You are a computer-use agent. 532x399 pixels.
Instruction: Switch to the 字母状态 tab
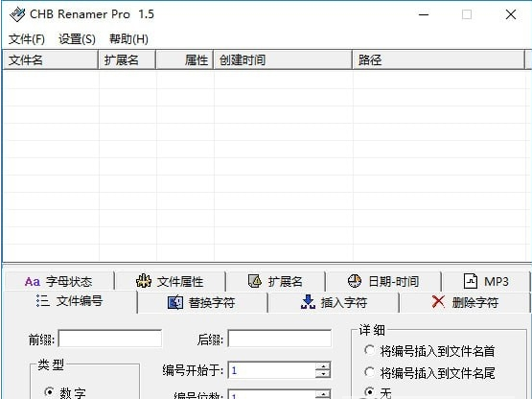[58, 282]
